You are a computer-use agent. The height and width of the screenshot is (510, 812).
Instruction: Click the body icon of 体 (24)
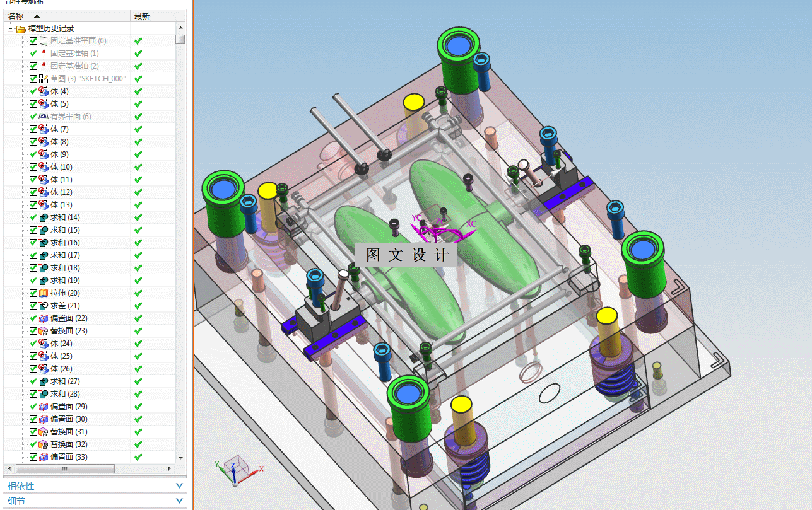pos(44,344)
